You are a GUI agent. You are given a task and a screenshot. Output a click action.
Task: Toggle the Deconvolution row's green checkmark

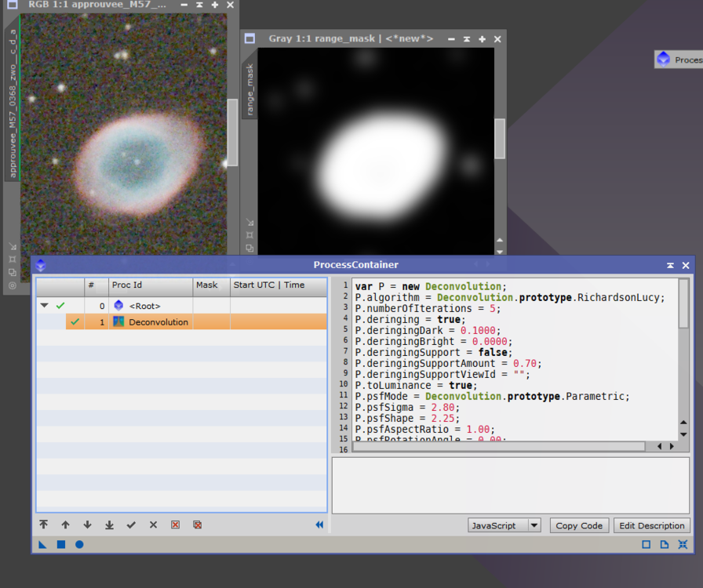pos(75,321)
